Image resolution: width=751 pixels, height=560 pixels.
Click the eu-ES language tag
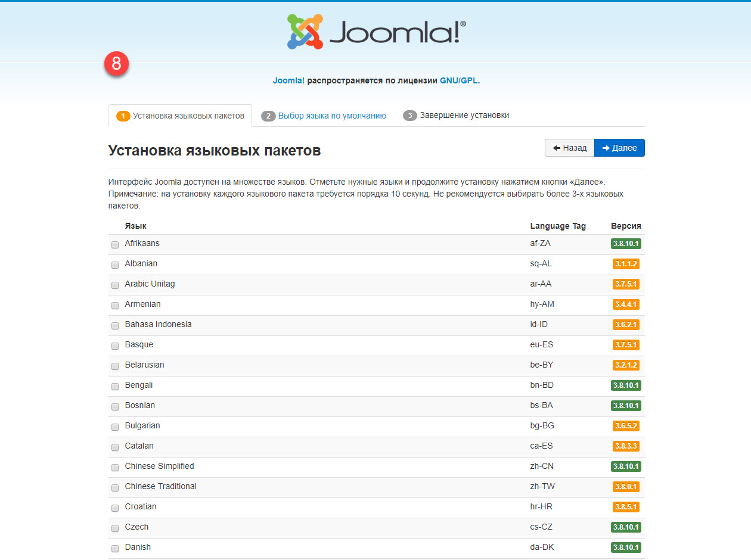542,344
